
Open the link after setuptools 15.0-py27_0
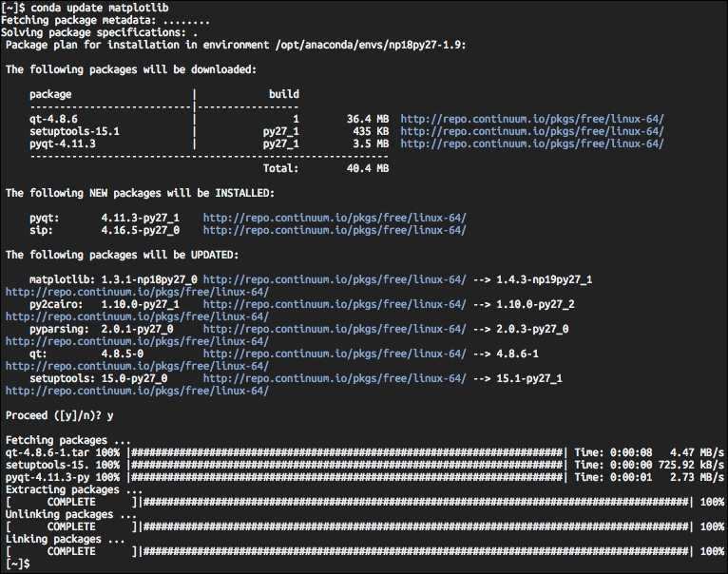point(335,378)
